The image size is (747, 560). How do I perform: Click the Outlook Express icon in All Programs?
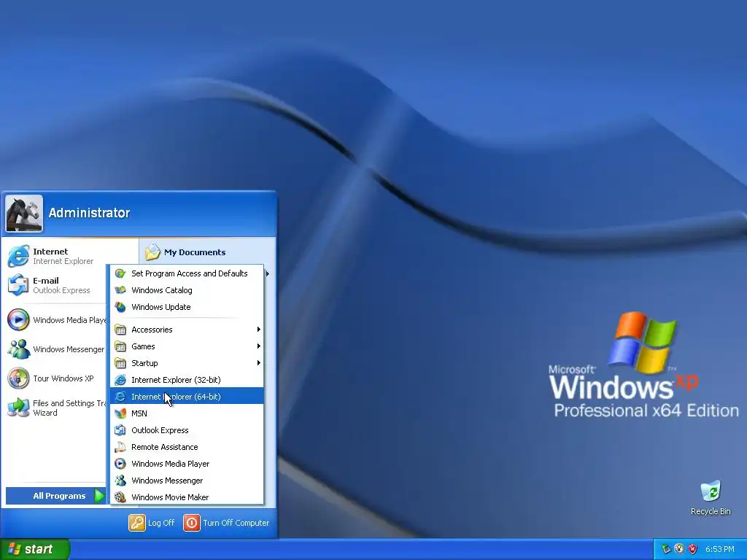[120, 430]
